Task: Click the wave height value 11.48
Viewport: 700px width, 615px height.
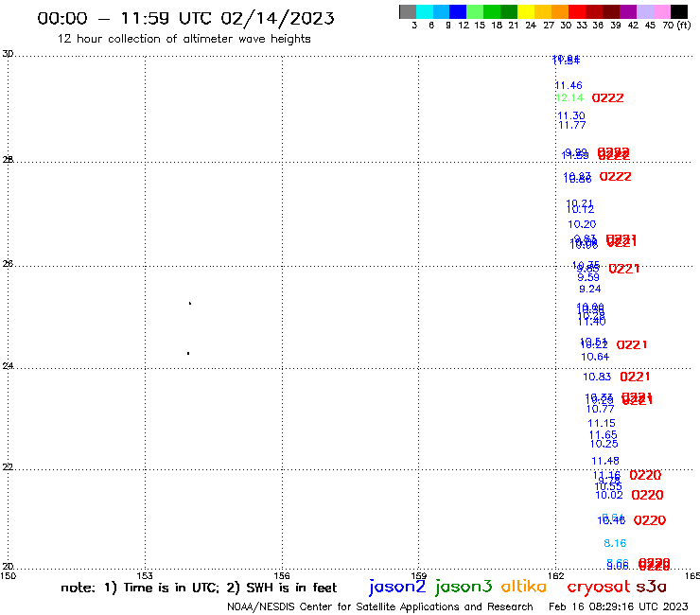Action: pyautogui.click(x=605, y=461)
